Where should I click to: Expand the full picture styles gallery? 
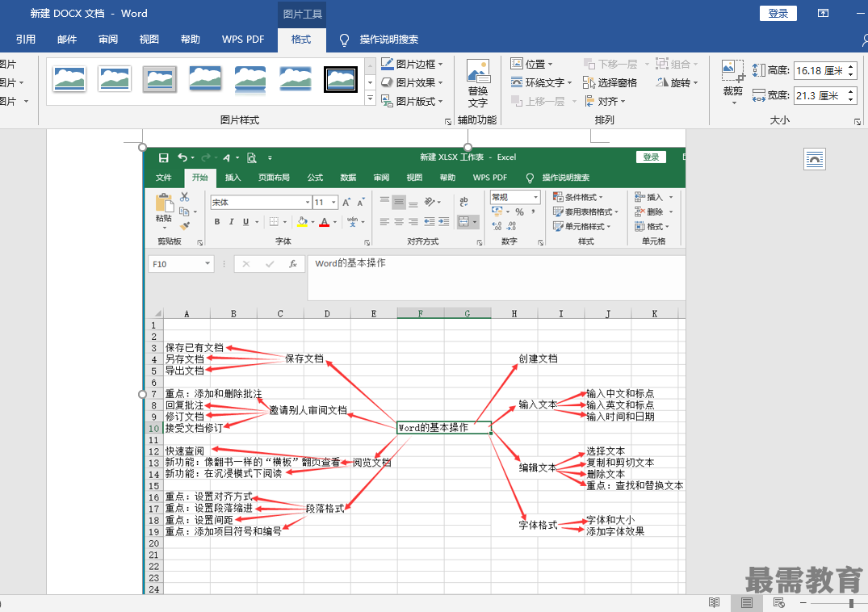coord(371,99)
